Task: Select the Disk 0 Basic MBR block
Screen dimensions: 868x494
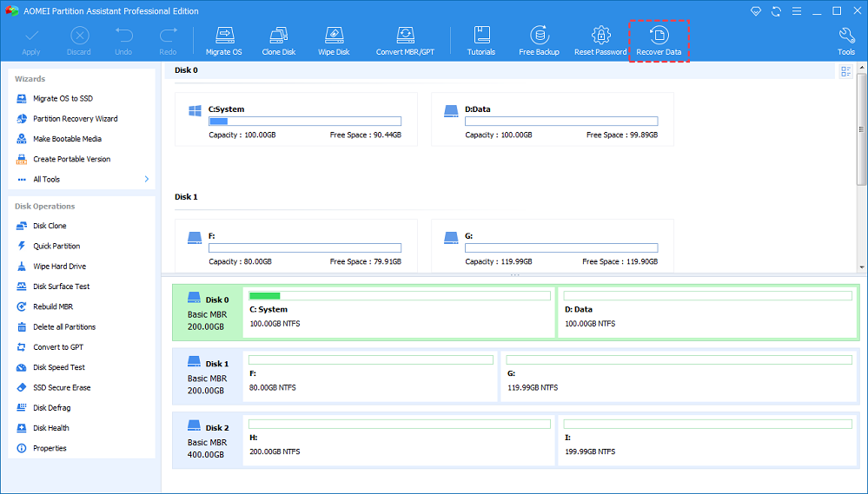Action: 207,313
